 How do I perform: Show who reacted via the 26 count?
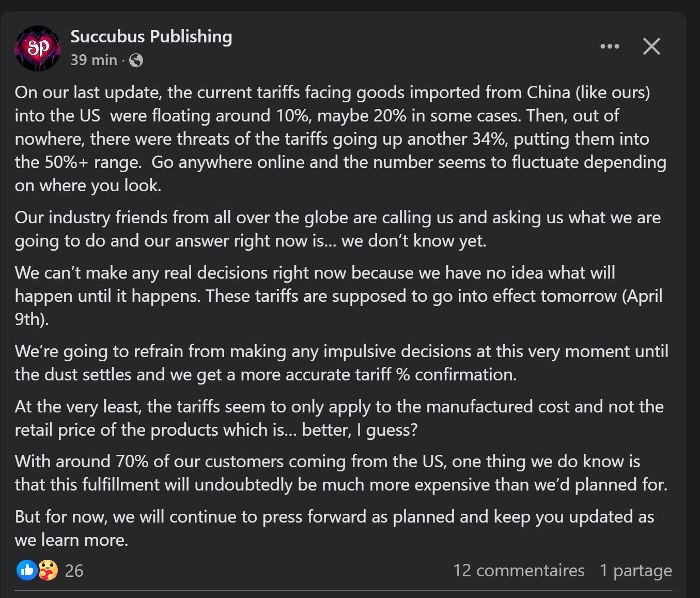click(x=74, y=571)
